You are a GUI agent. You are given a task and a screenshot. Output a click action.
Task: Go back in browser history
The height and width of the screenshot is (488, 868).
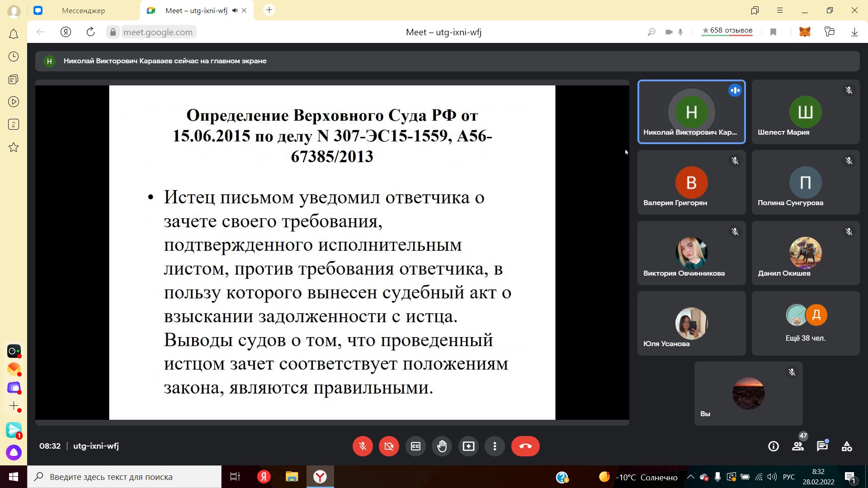41,32
